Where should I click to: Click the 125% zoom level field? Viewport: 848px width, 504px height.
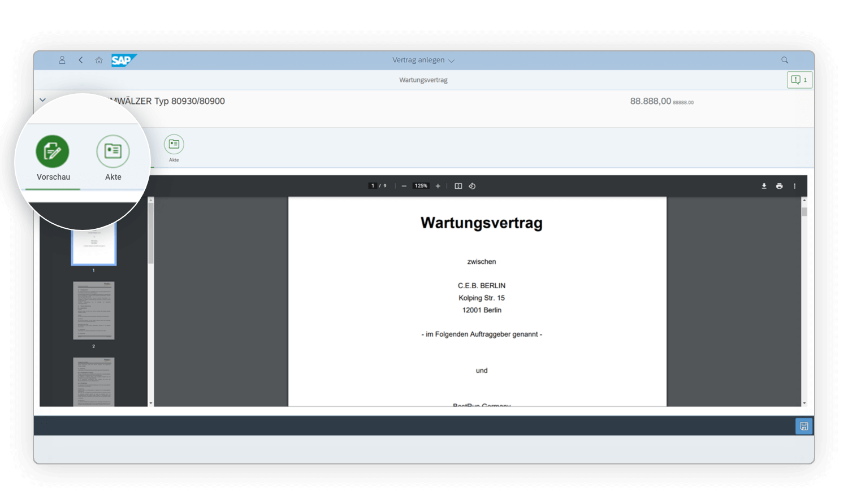pos(421,186)
